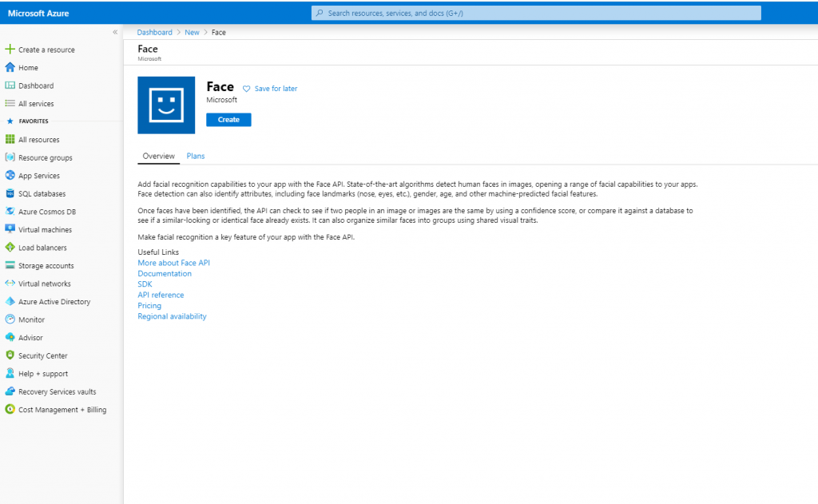Click the Cost Management + Billing icon
This screenshot has width=818, height=504.
pyautogui.click(x=10, y=409)
